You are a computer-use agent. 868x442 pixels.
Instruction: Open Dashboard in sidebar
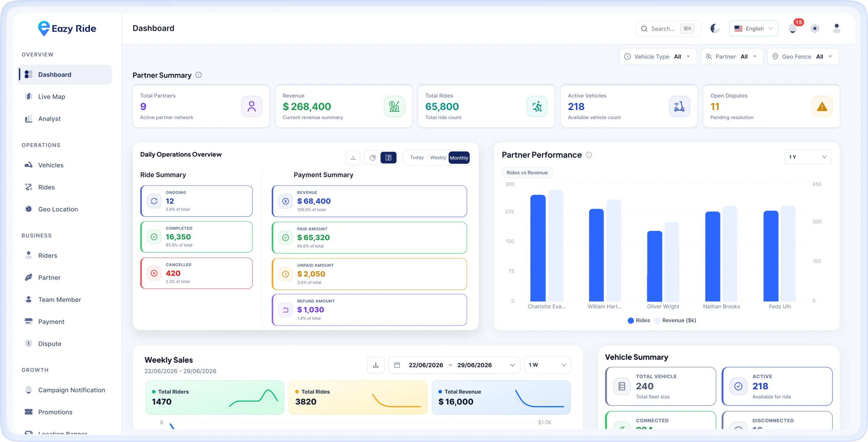pyautogui.click(x=65, y=75)
